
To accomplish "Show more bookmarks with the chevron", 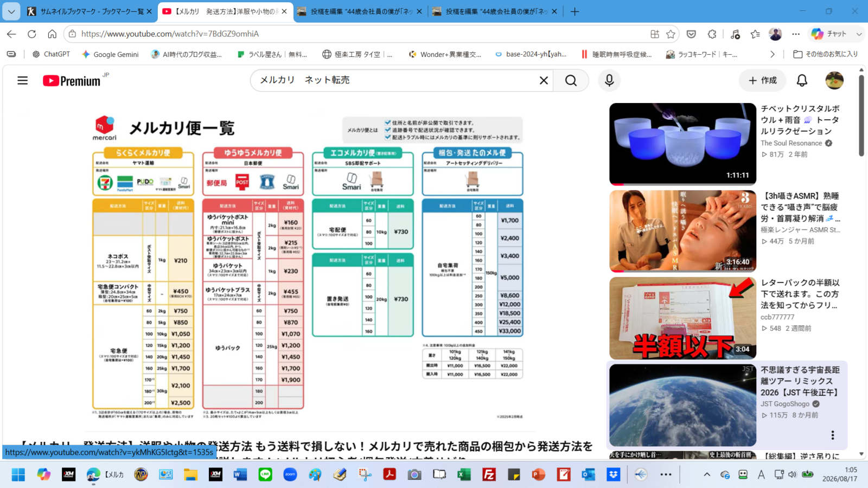I will 773,54.
